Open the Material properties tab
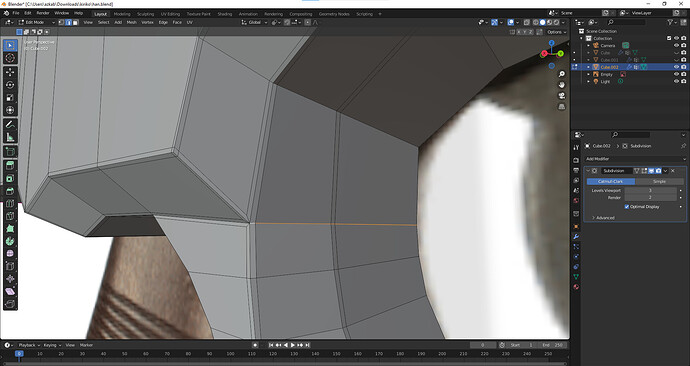The height and width of the screenshot is (366, 690). click(x=576, y=287)
